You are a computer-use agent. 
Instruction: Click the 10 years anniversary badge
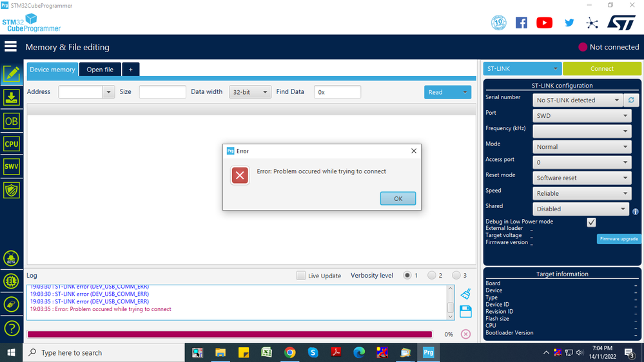pos(498,23)
